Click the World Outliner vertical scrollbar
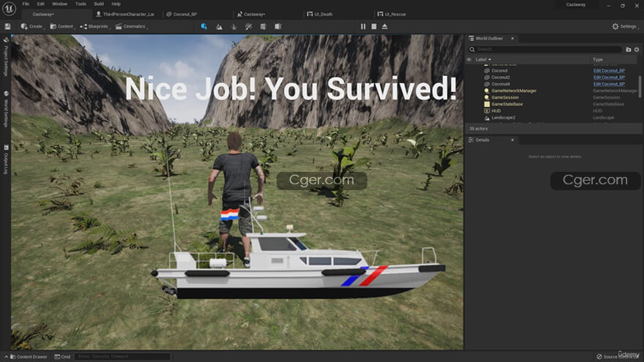 click(x=640, y=86)
